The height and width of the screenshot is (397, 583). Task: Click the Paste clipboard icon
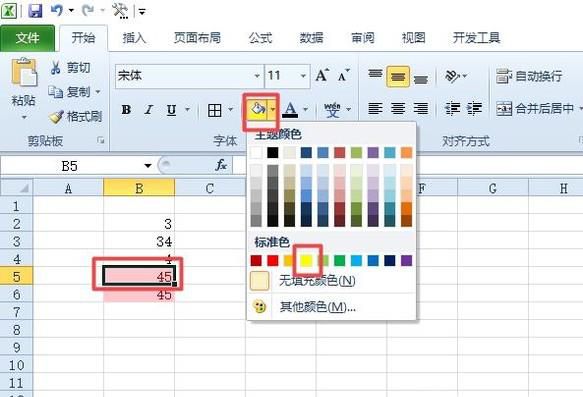click(24, 73)
